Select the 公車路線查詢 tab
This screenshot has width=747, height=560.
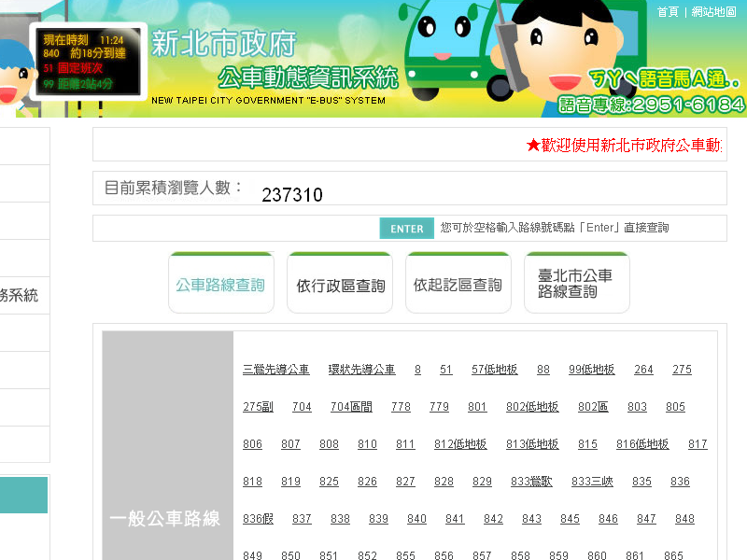point(221,283)
